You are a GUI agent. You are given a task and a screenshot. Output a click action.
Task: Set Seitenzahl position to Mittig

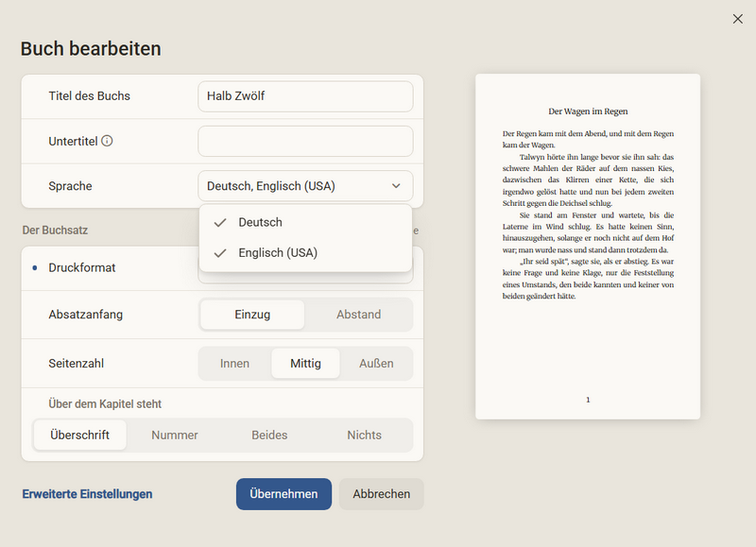305,364
